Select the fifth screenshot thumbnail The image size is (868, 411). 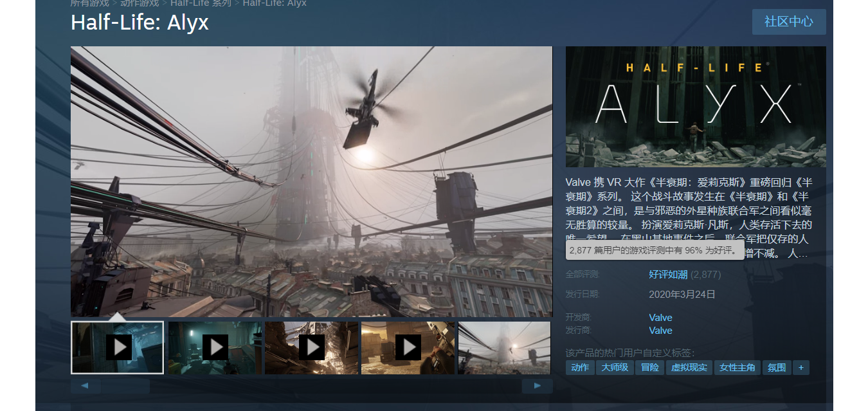pos(504,347)
